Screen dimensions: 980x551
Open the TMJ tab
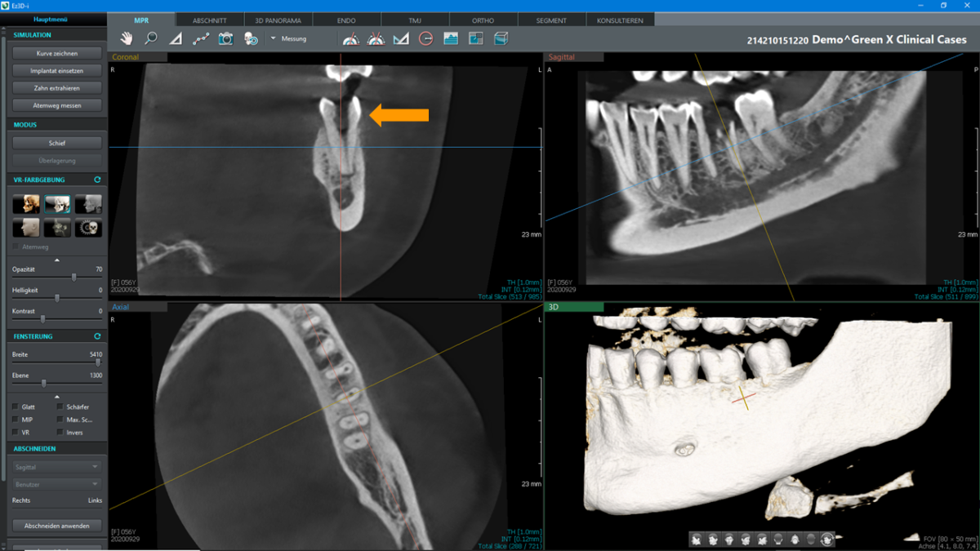(x=415, y=20)
